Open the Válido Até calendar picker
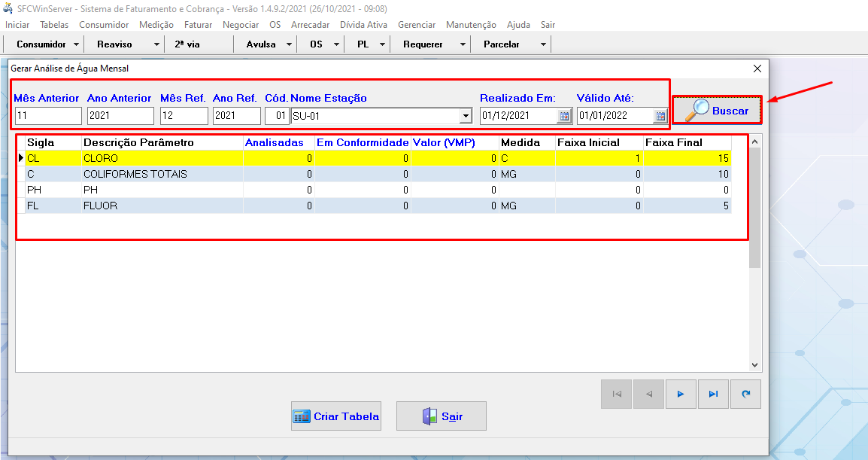Image resolution: width=868 pixels, height=460 pixels. tap(660, 116)
